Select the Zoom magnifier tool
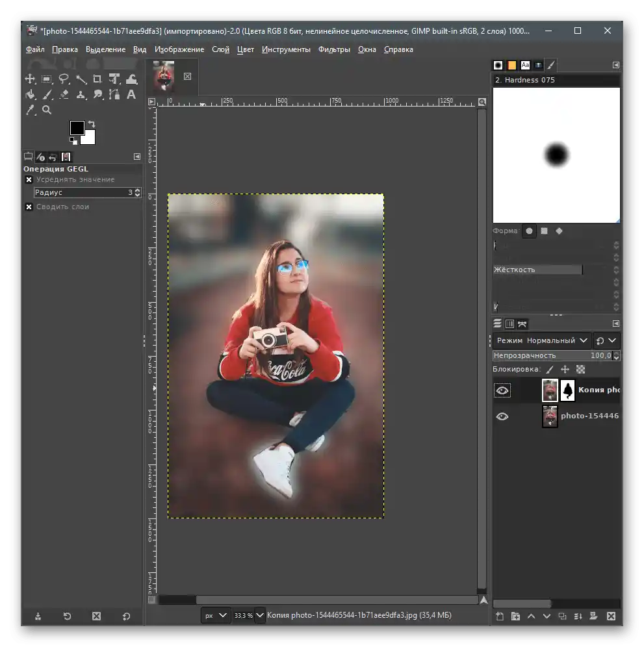Viewport: 644px width, 647px height. click(x=47, y=110)
